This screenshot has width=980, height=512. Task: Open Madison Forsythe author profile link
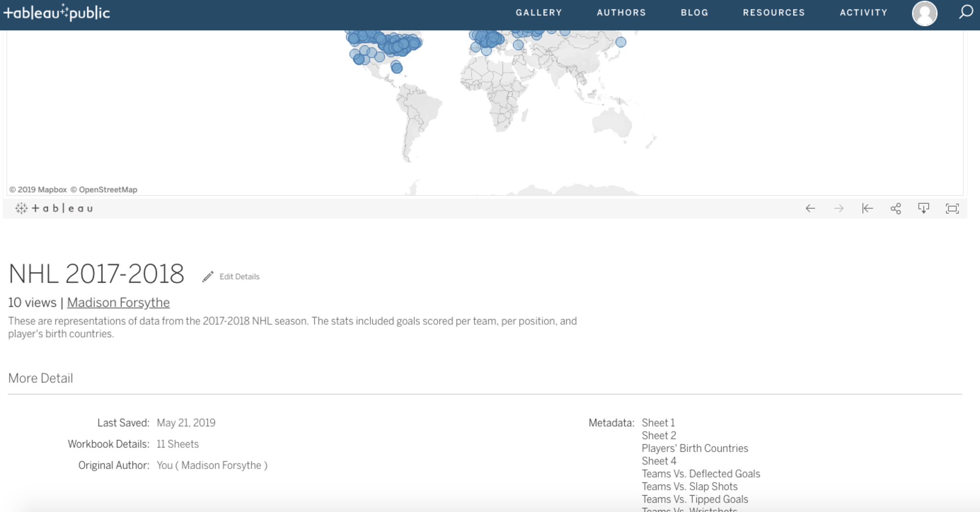point(118,303)
